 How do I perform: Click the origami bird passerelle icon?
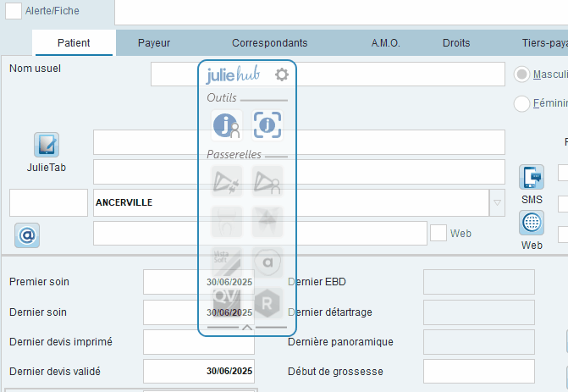(267, 222)
